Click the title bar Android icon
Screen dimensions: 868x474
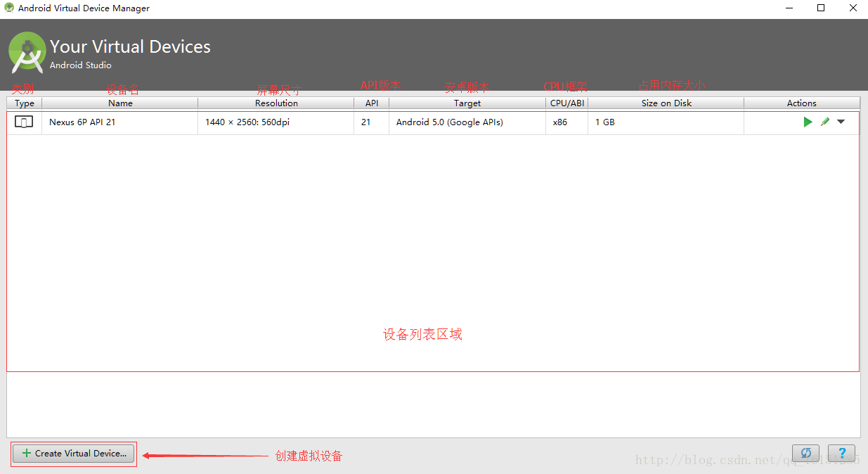(9, 8)
